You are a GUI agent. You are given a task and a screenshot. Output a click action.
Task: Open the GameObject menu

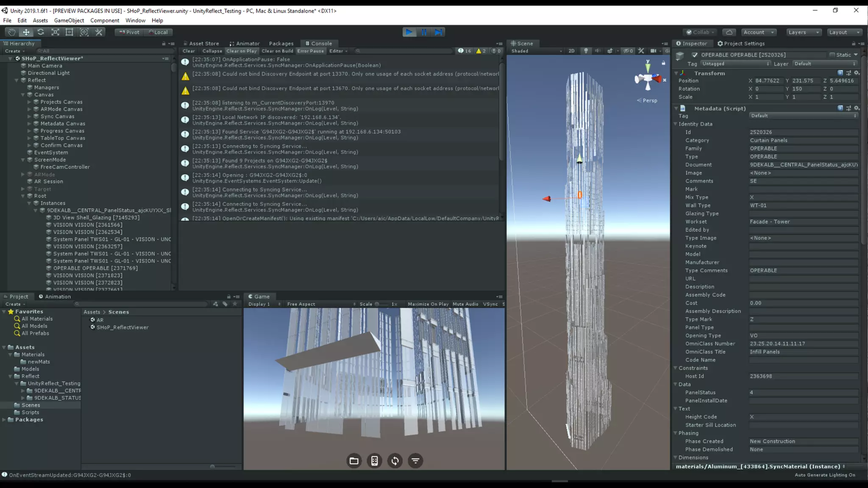69,20
